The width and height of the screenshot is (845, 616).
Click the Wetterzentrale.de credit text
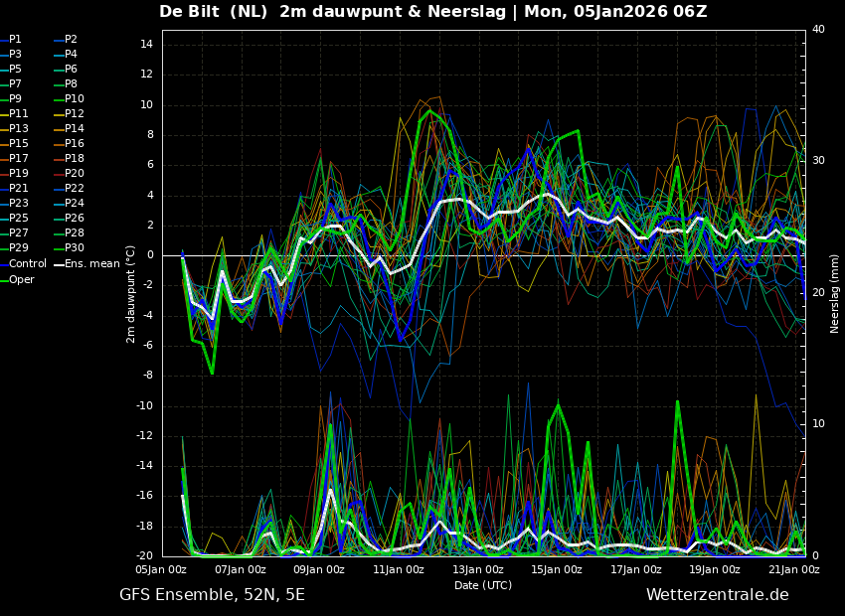(718, 595)
